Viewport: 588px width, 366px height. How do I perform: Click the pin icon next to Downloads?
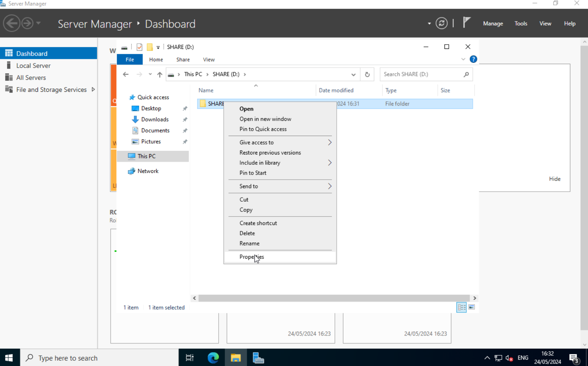coord(185,119)
